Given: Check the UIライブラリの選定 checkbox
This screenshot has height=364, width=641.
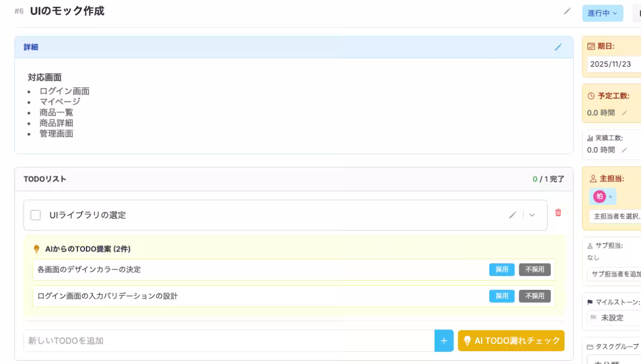Looking at the screenshot, I should coord(36,215).
